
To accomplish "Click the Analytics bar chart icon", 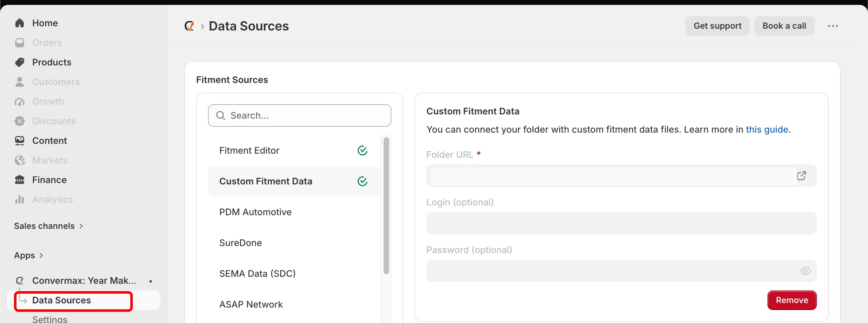I will coord(20,199).
